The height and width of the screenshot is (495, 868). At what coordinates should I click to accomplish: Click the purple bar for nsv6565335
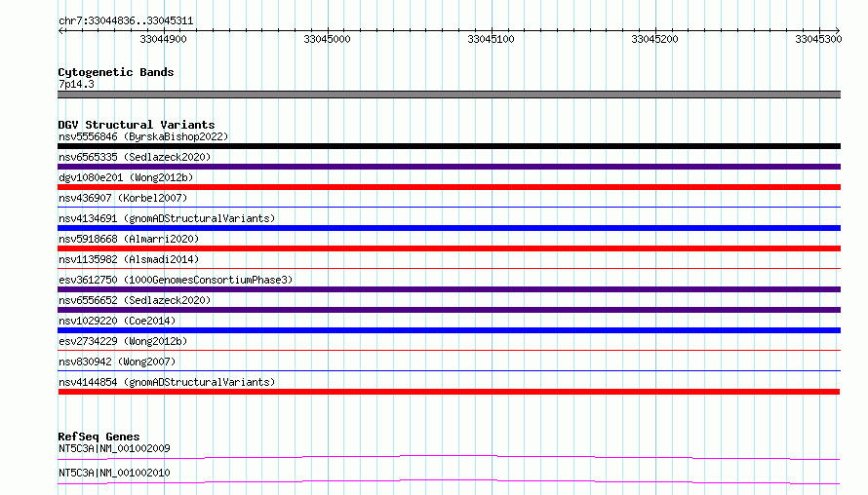click(x=449, y=167)
